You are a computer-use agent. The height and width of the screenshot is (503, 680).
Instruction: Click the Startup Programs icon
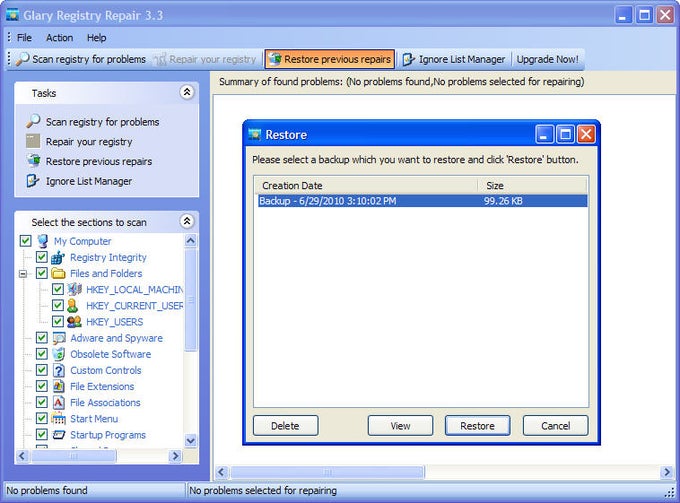coord(59,434)
